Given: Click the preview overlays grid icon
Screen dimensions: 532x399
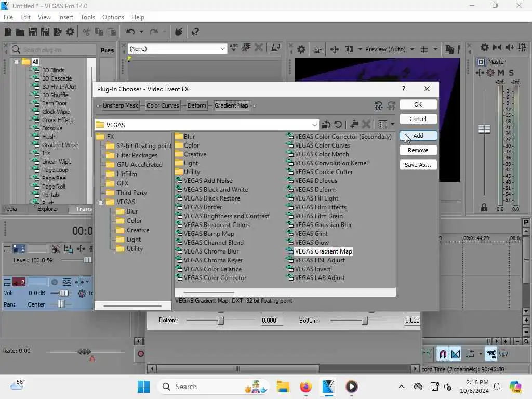Looking at the screenshot, I should pos(424,49).
